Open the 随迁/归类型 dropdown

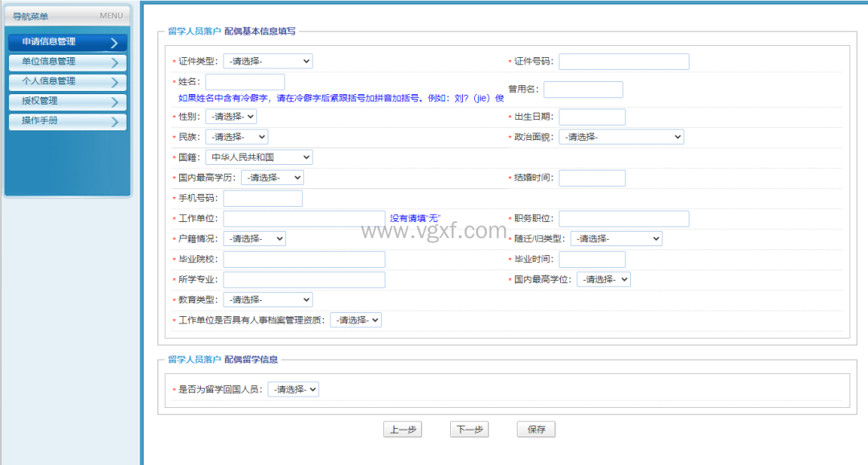tap(616, 239)
